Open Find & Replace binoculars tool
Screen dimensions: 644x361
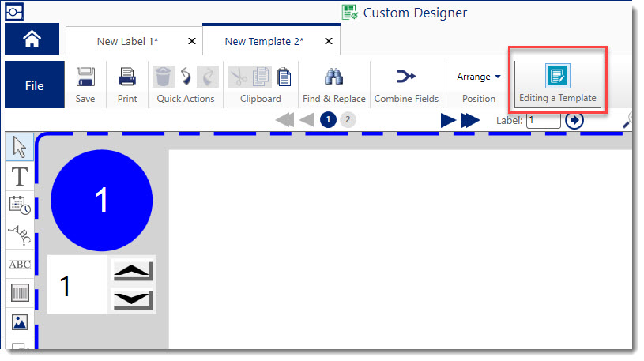click(333, 77)
